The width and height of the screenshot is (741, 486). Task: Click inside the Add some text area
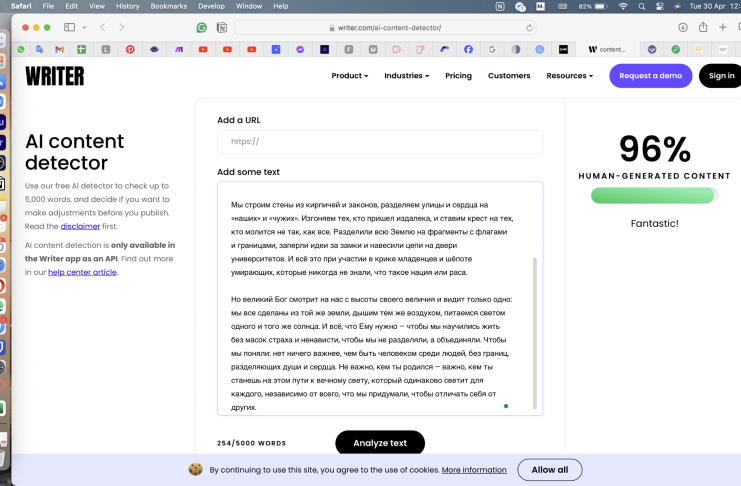[380, 299]
